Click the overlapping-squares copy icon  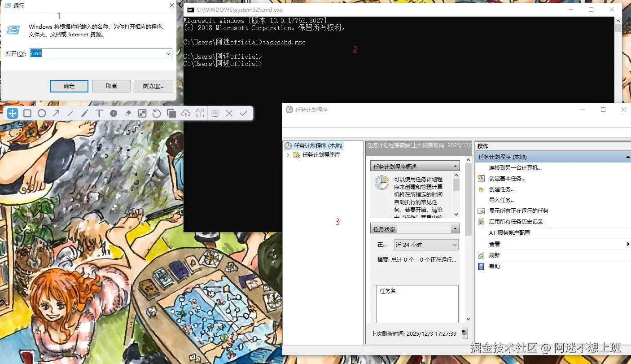click(x=171, y=114)
